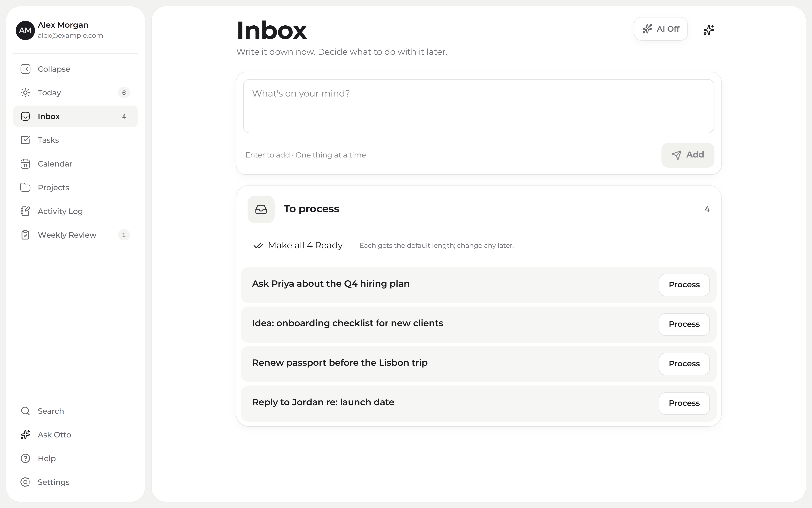
Task: Click the Tasks checkbox icon
Action: click(26, 140)
